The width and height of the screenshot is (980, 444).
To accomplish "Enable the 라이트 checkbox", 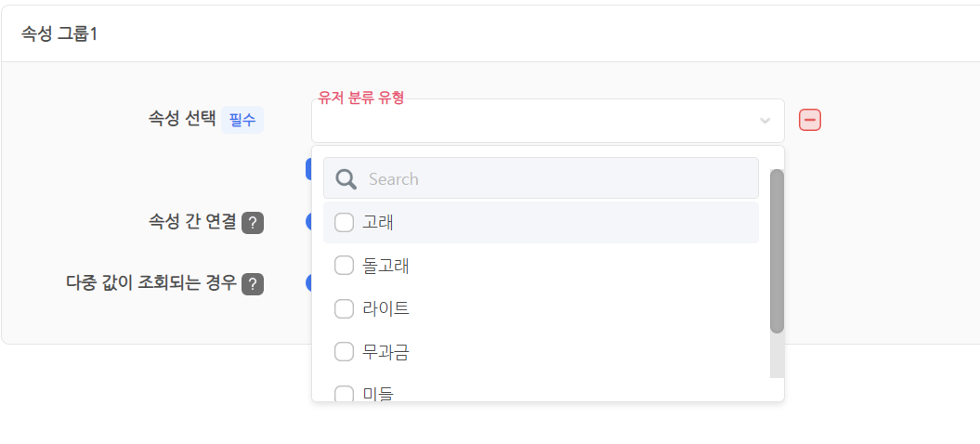I will (x=345, y=309).
